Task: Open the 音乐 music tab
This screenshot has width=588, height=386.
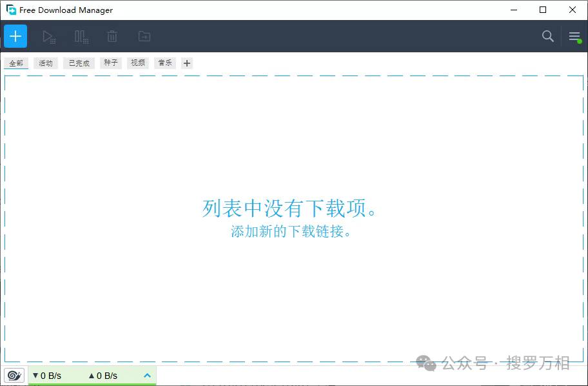Action: click(164, 63)
